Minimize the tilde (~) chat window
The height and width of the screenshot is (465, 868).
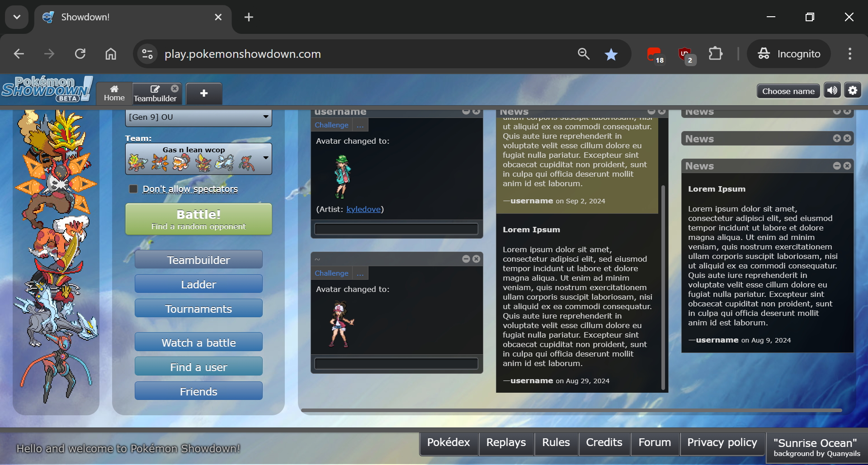coord(466,259)
